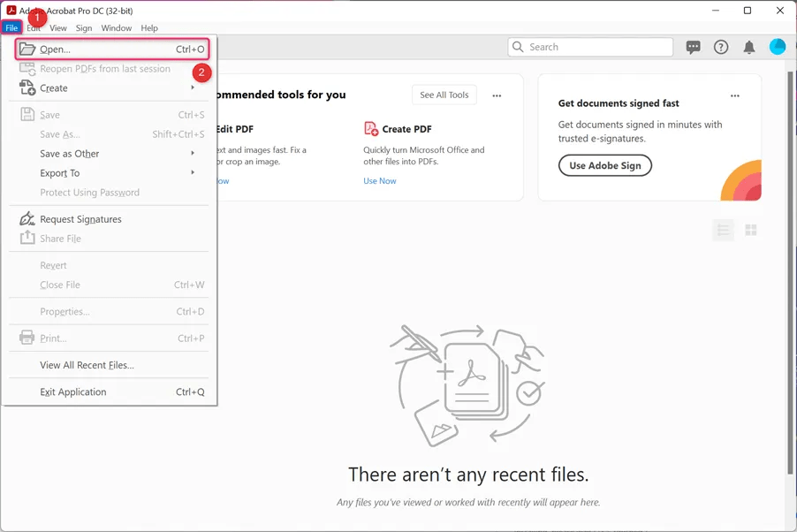Click the Create menu item icon
797x532 pixels.
27,87
